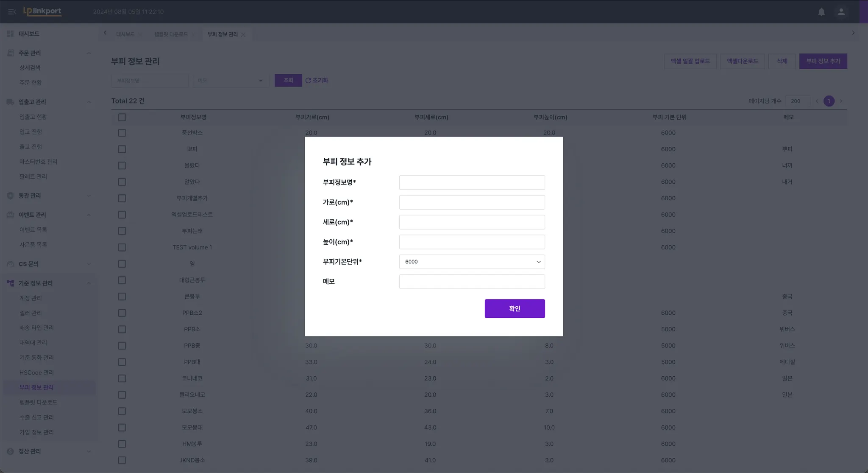Click the 통관 관리 shield icon
This screenshot has width=868, height=473.
tap(11, 196)
